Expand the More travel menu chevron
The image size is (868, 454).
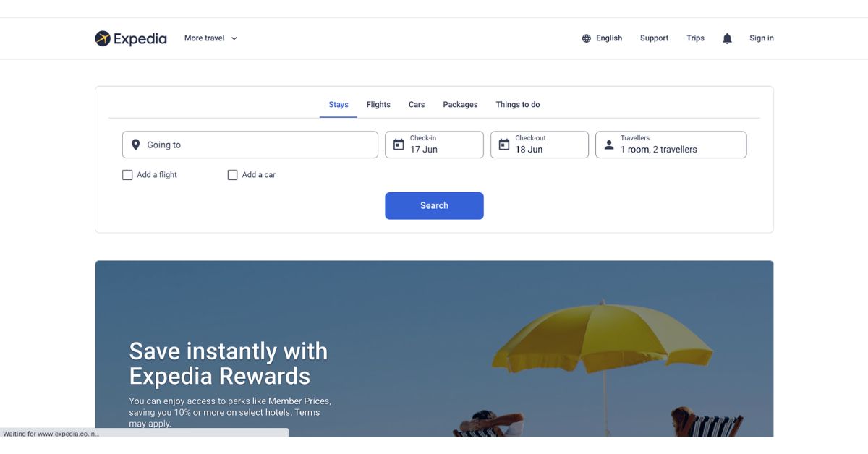click(234, 38)
